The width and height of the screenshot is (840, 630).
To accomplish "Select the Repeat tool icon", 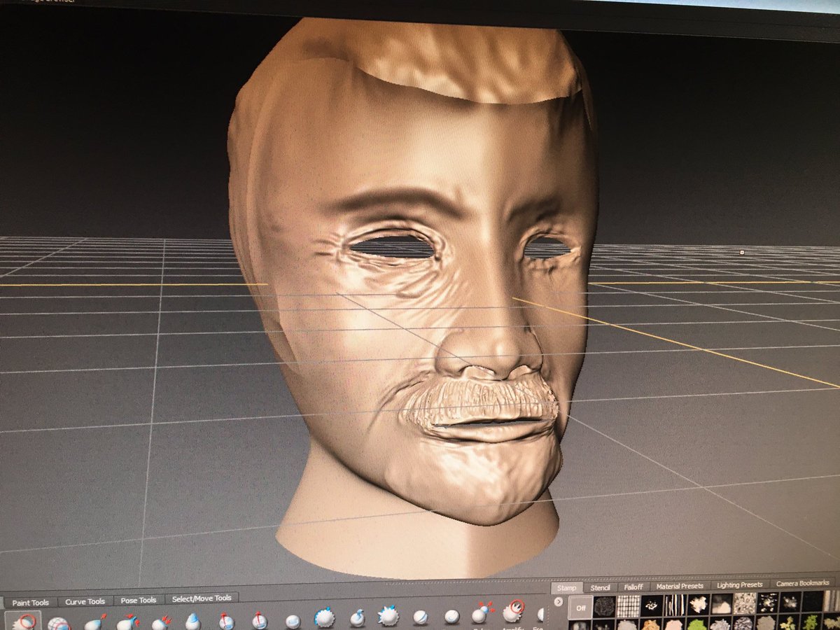I will click(x=259, y=620).
